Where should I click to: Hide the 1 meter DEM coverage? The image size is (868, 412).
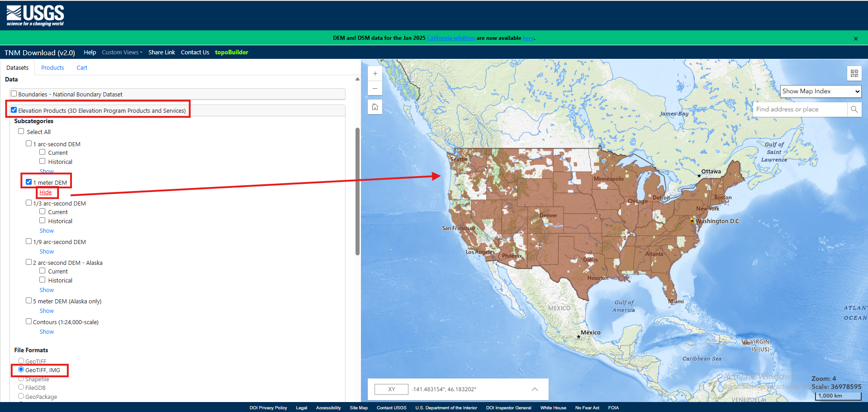point(46,192)
